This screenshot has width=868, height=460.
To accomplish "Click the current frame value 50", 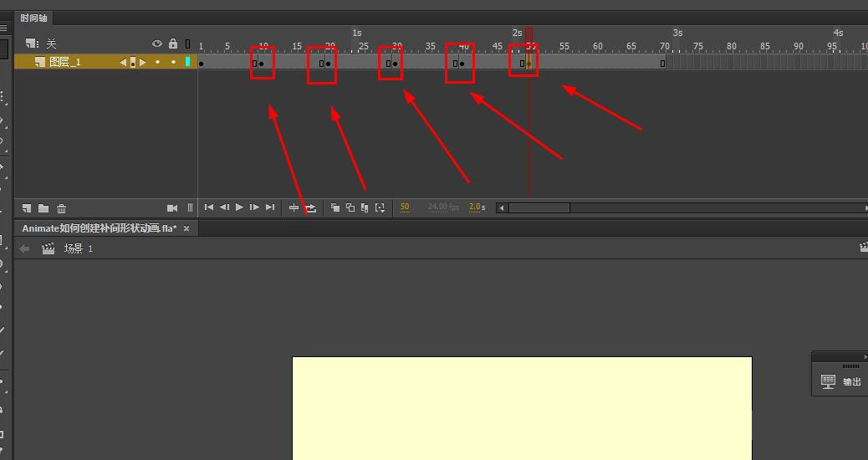I will [x=405, y=207].
